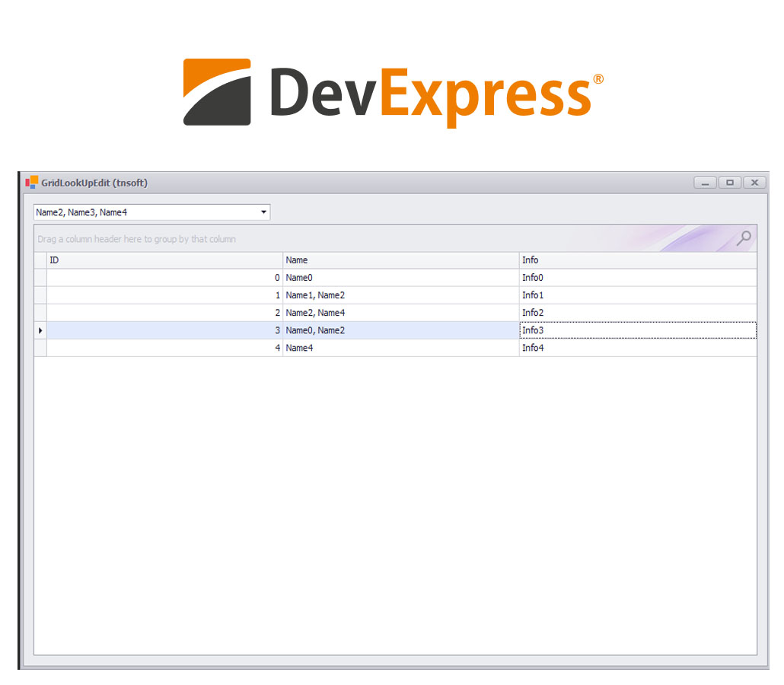This screenshot has width=784, height=685.
Task: Expand the Name2, Name3, Name4 dropdown arrow
Action: click(263, 212)
